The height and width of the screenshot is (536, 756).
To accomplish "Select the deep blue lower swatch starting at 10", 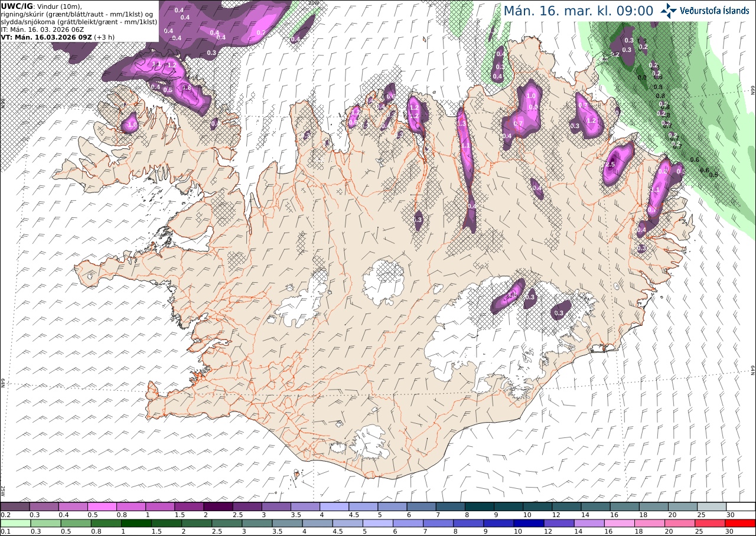I will tap(529, 523).
